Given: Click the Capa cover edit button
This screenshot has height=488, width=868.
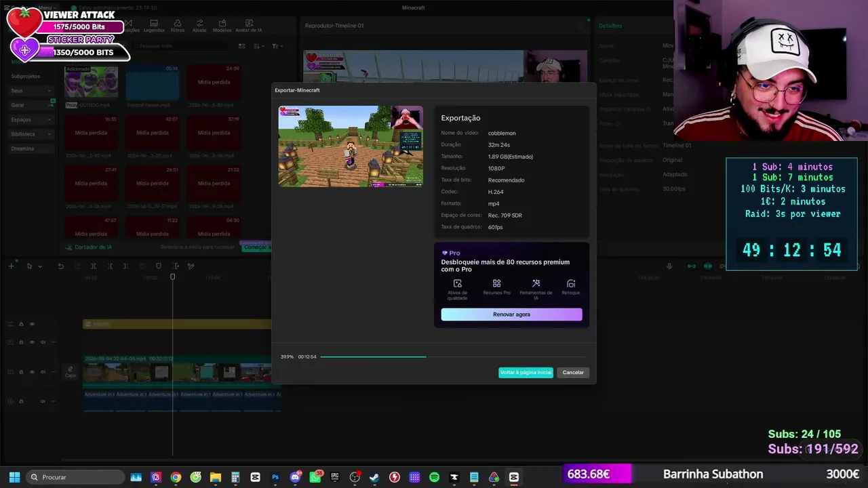Looking at the screenshot, I should coord(71,372).
